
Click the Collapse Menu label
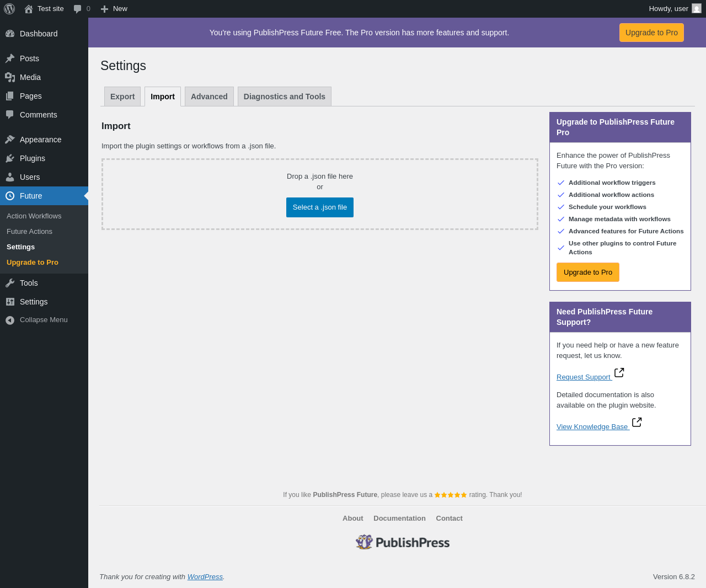tap(44, 320)
